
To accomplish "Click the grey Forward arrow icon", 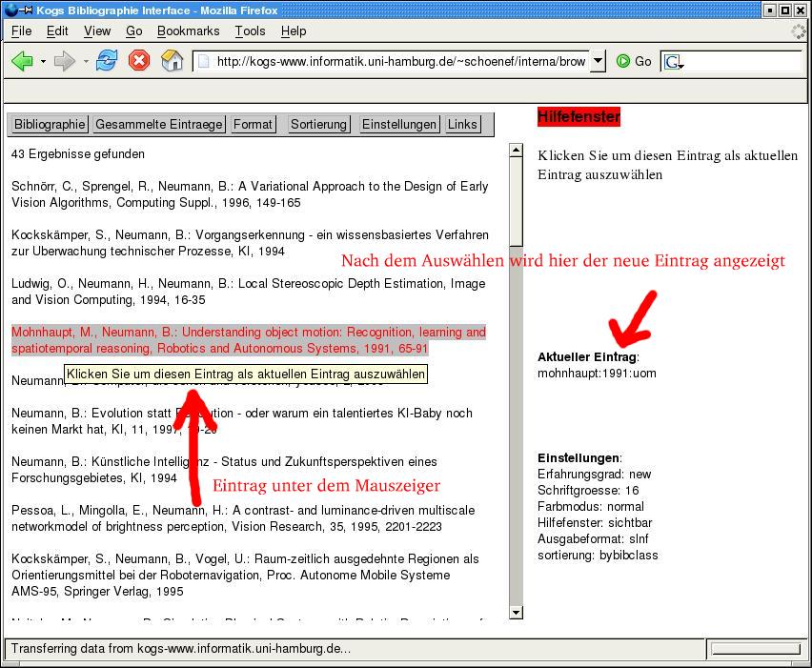I will [x=65, y=61].
